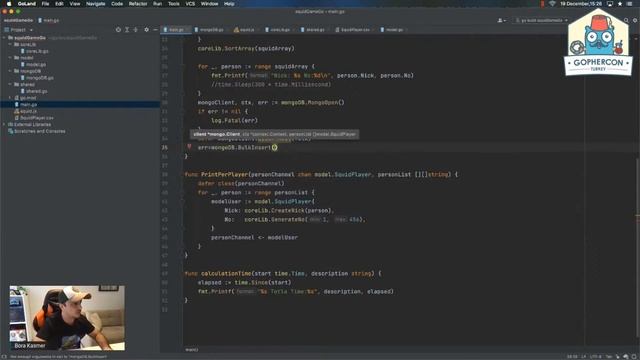Place cursor inside BulkInsert parentheses
The height and width of the screenshot is (360, 640).
point(274,147)
